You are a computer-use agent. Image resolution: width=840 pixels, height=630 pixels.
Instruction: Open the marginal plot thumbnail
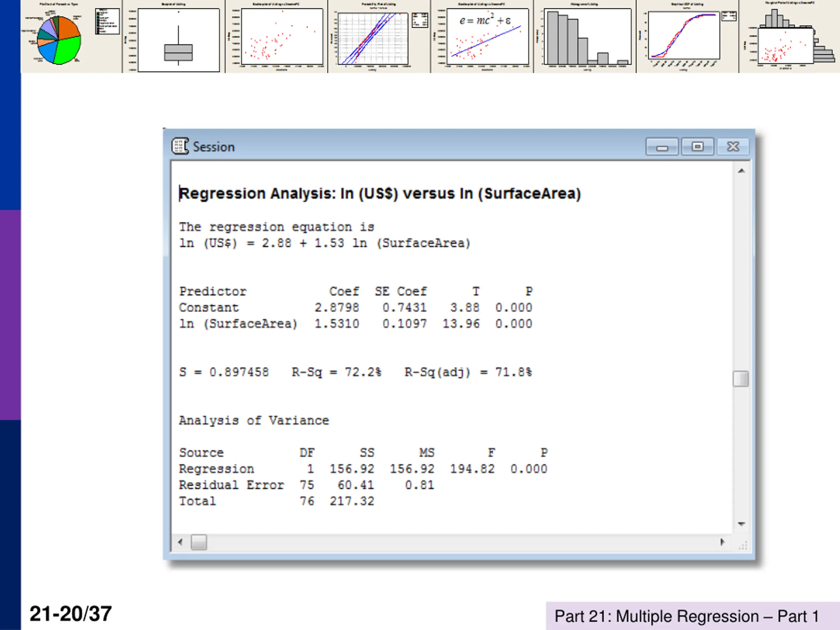tap(790, 36)
